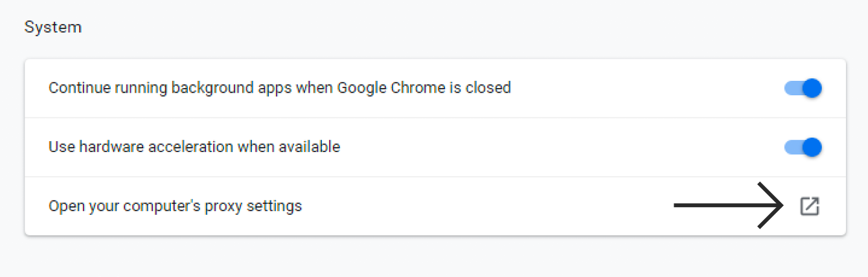Click the words "Google Chrome is closed"
Screen dimensions: 868x277
click(x=424, y=87)
